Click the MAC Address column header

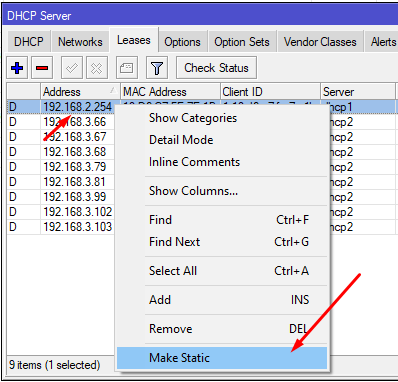[x=170, y=91]
